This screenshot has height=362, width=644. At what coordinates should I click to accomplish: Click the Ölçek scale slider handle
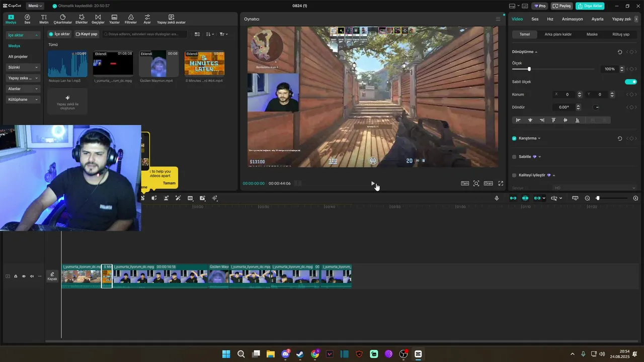tap(529, 69)
